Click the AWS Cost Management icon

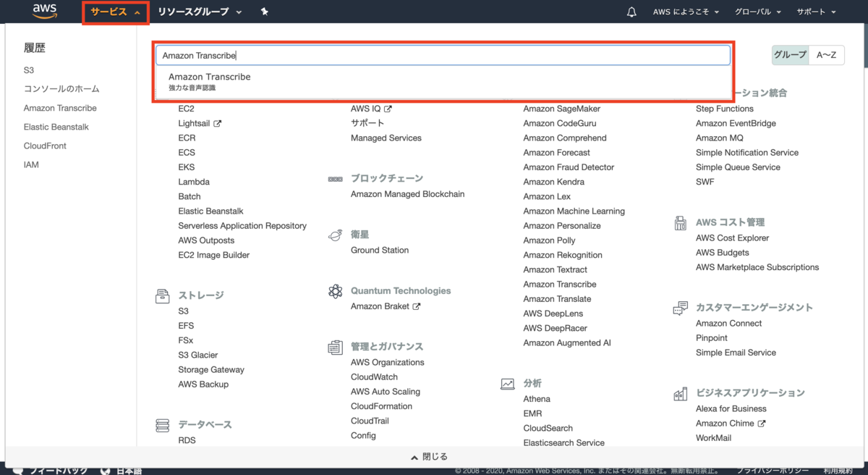point(680,223)
